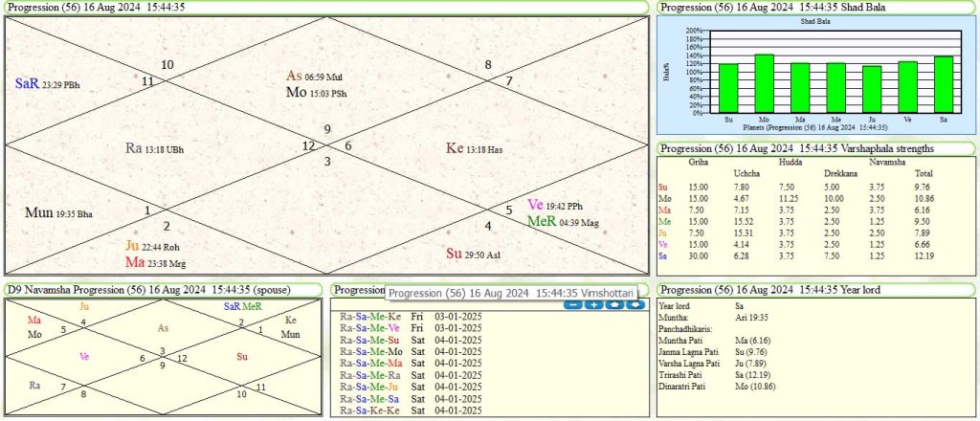Click the minus button in Vimshottari panel
Image resolution: width=980 pixels, height=421 pixels.
pyautogui.click(x=572, y=304)
